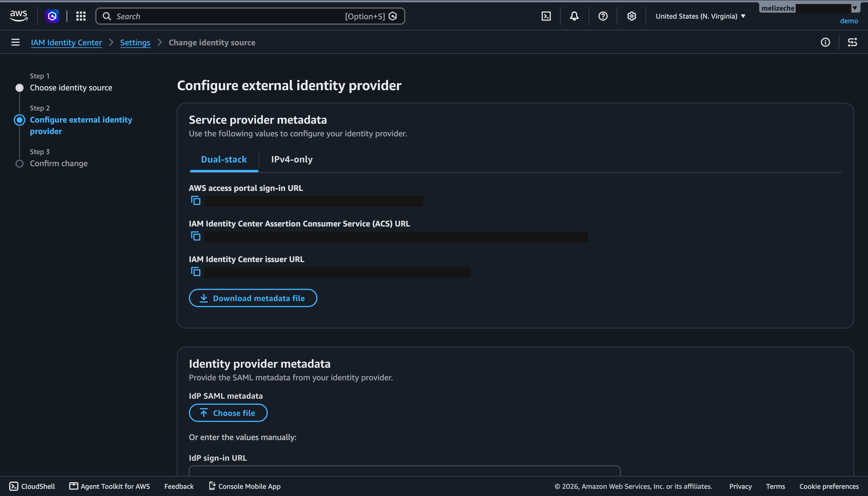Viewport: 868px width, 496px height.
Task: Copy the AWS access portal sign-in URL
Action: tap(195, 201)
